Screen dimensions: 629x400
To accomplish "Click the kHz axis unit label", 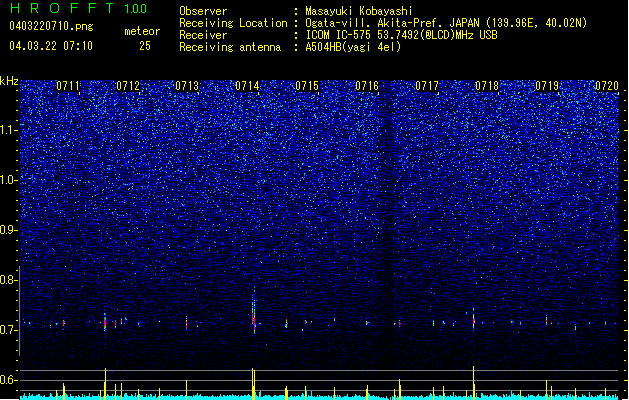I will (9, 81).
